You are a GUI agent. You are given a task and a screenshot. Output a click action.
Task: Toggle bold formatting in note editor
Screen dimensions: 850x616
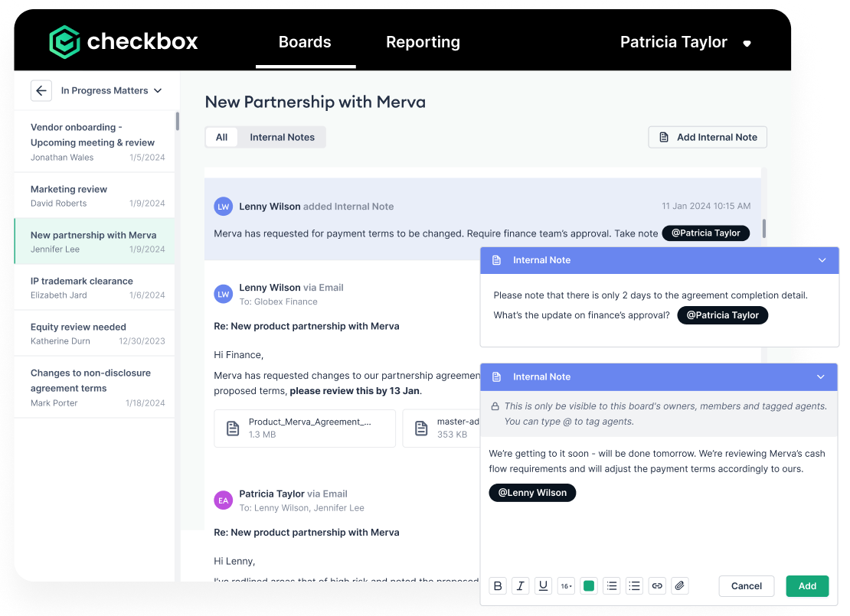(498, 585)
